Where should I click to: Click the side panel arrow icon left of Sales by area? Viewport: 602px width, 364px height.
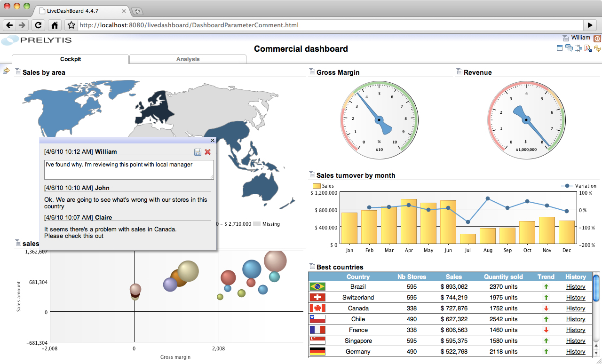[x=6, y=71]
